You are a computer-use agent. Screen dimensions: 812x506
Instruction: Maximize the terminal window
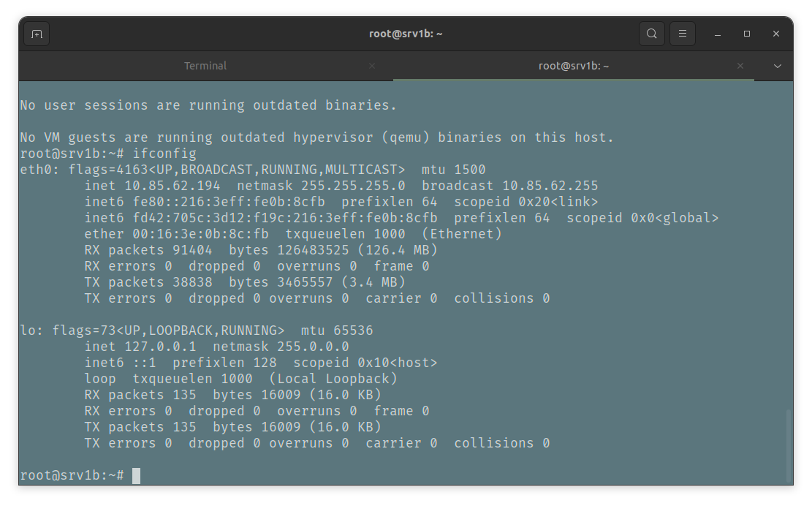click(x=747, y=34)
